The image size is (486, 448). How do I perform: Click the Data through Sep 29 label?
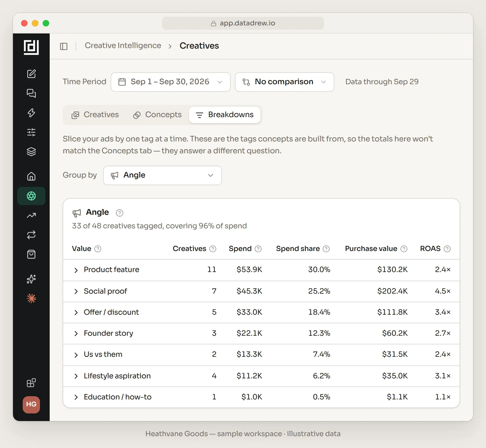(382, 82)
